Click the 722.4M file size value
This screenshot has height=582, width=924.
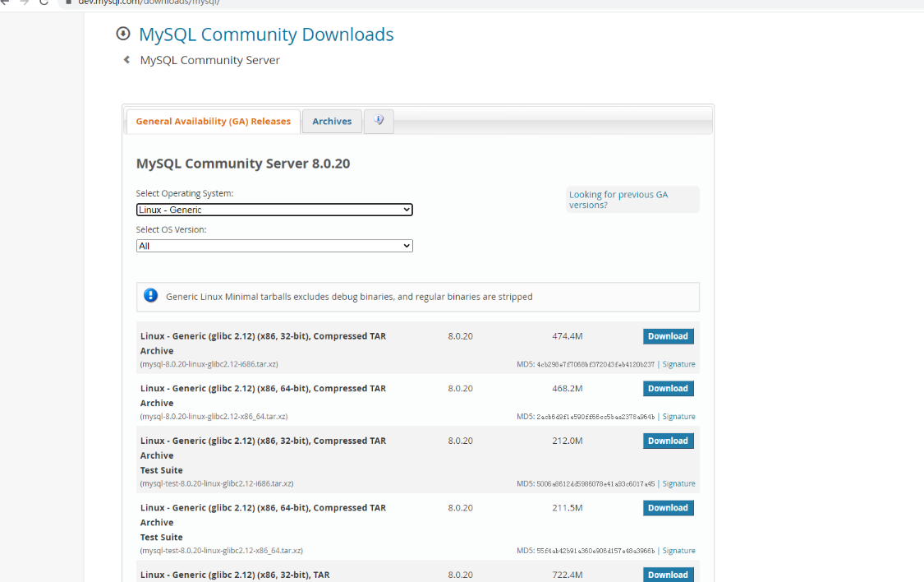tap(568, 575)
